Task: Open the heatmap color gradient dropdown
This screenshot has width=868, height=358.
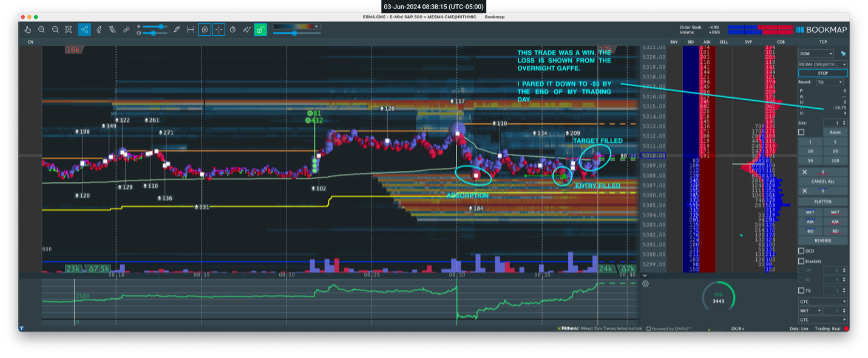Action: (x=296, y=27)
